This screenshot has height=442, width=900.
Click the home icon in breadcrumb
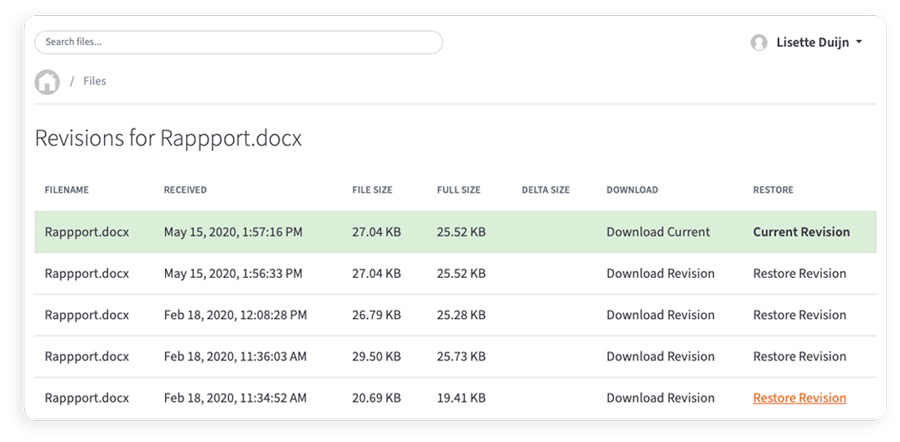pyautogui.click(x=47, y=82)
